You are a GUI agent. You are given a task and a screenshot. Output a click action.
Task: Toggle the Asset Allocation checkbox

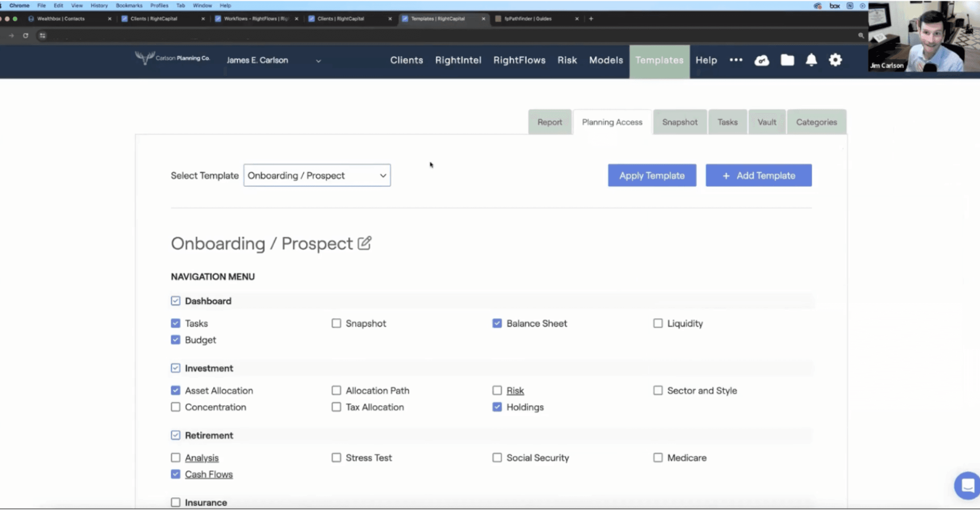175,390
